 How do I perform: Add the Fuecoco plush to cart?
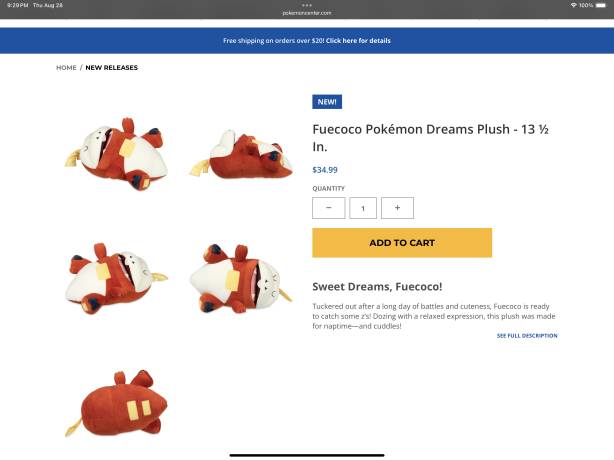[402, 243]
